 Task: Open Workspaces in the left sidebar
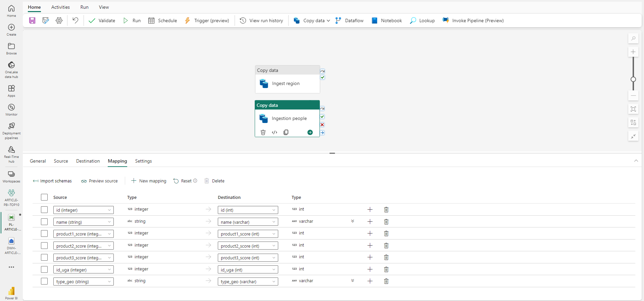[11, 177]
